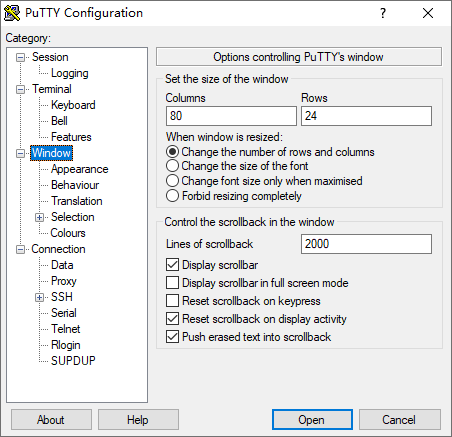Open the Rlogin category

(x=66, y=345)
